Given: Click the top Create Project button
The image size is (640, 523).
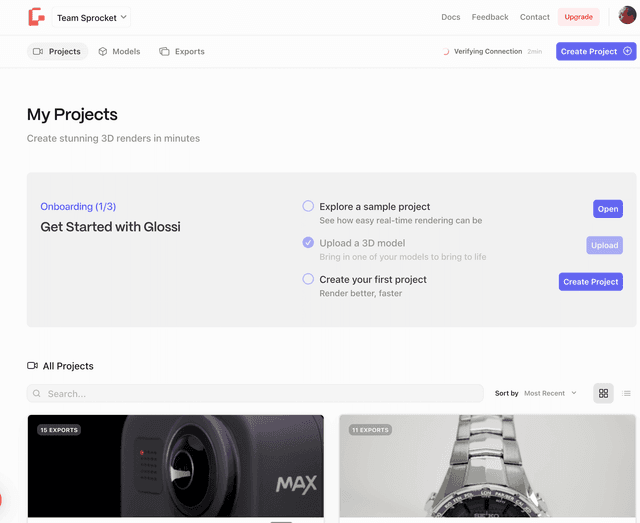Looking at the screenshot, I should click(596, 51).
